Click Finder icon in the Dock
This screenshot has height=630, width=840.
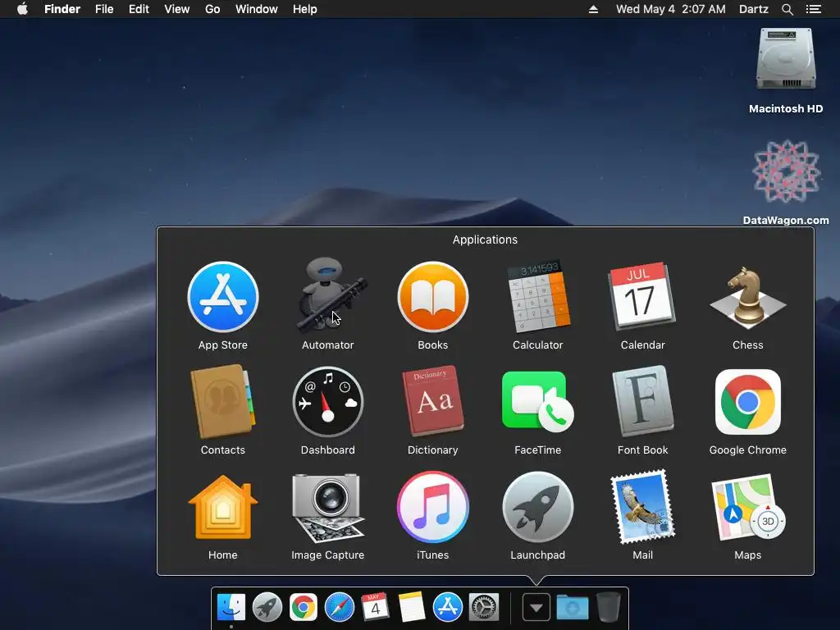coord(231,608)
